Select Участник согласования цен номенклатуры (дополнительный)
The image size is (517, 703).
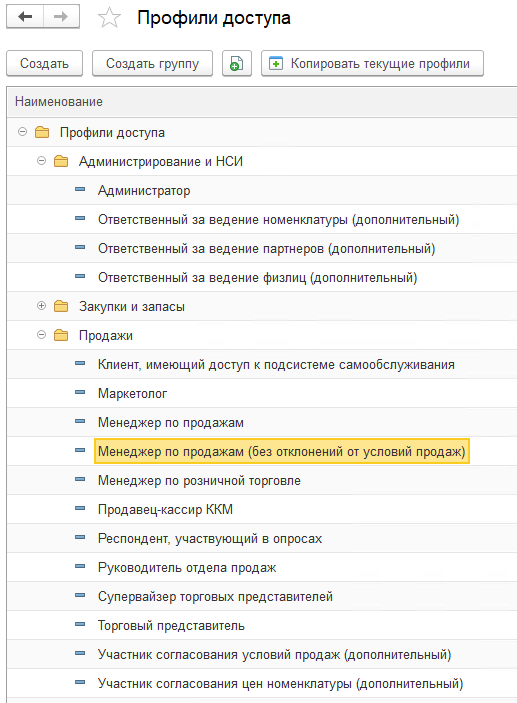pyautogui.click(x=262, y=683)
